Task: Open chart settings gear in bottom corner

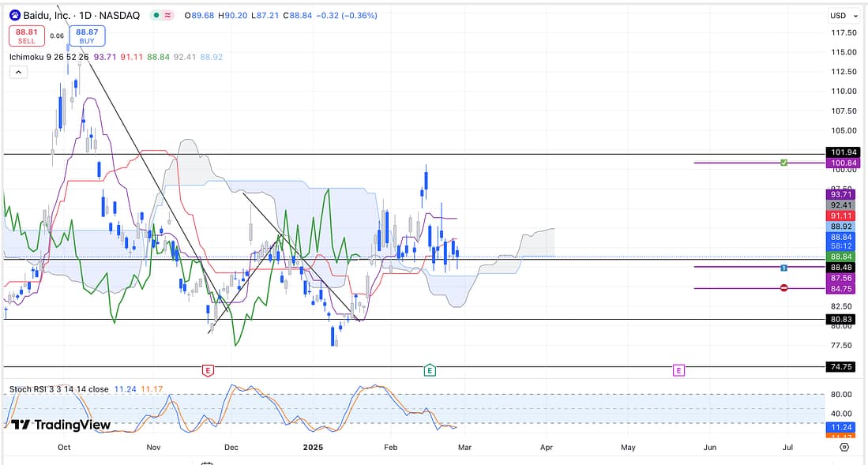Action: pos(844,447)
